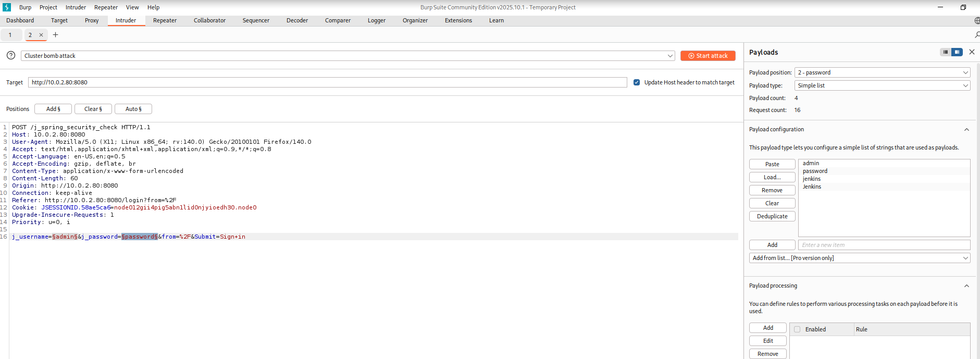
Task: Open the help question mark icon
Action: point(10,55)
